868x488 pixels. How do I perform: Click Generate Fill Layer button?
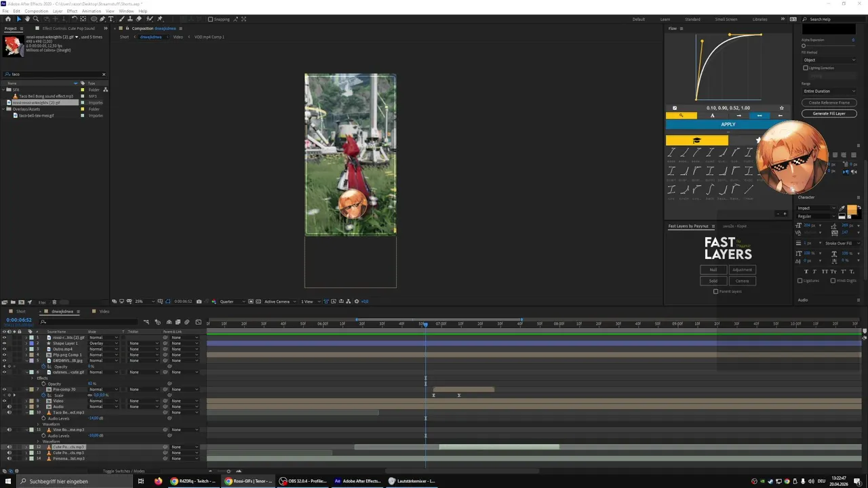[x=829, y=113]
